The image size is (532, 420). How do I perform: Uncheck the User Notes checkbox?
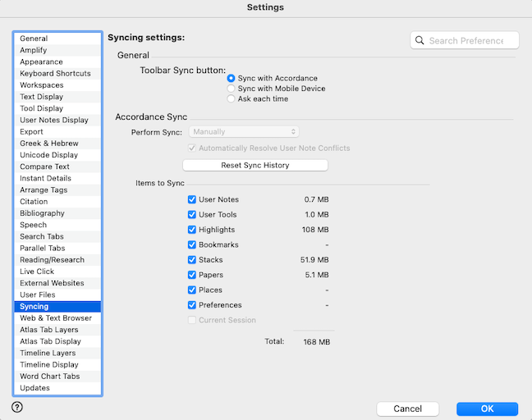click(191, 199)
